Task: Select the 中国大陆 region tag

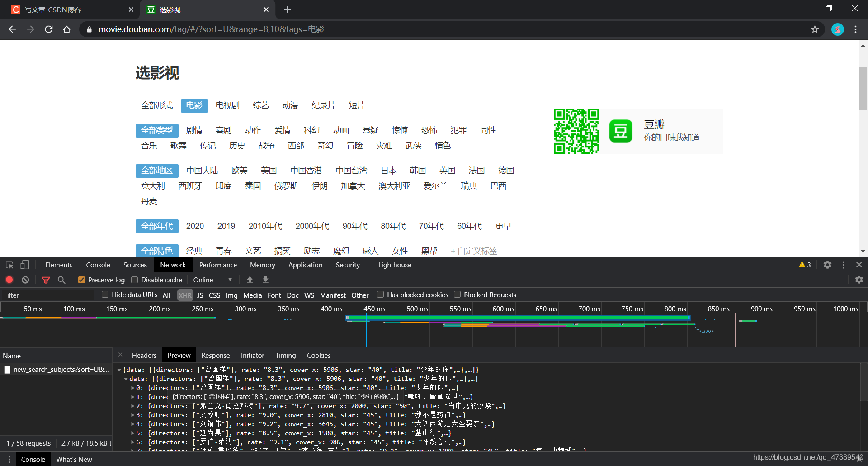Action: (x=202, y=171)
